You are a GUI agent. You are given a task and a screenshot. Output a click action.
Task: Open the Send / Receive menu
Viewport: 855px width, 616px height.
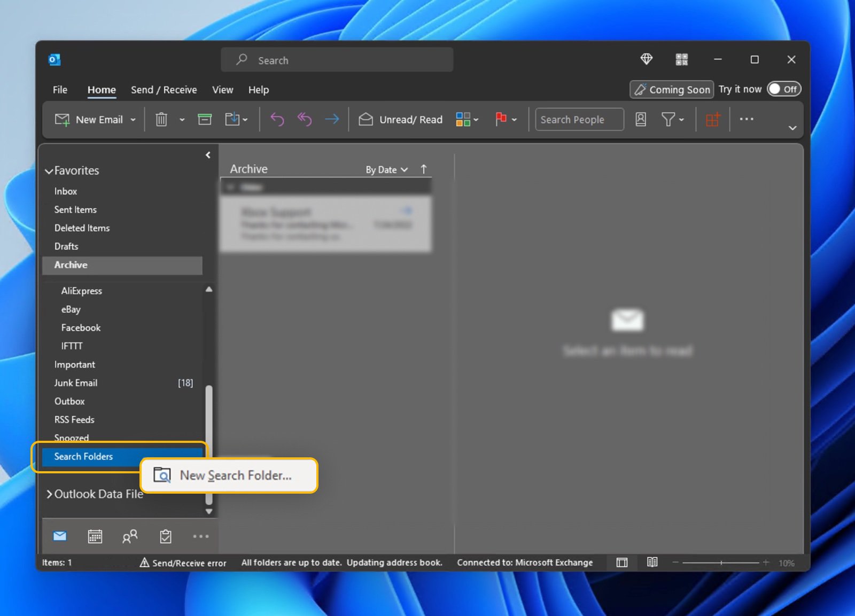(x=164, y=89)
